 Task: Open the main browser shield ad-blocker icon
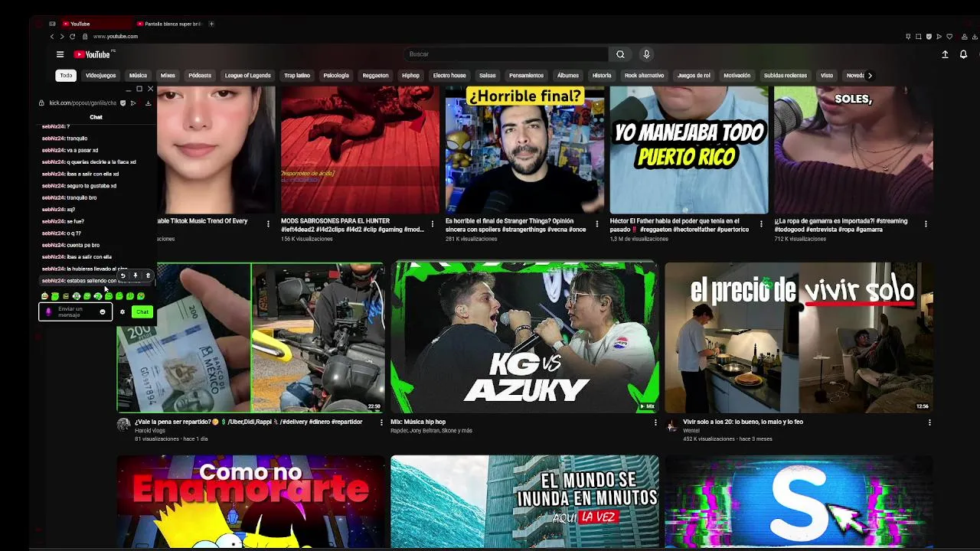pos(929,36)
